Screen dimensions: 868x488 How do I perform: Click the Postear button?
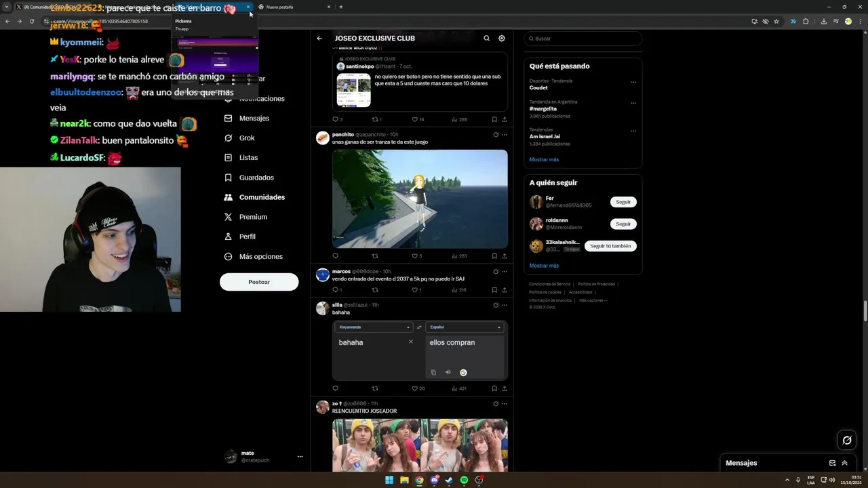coord(259,282)
